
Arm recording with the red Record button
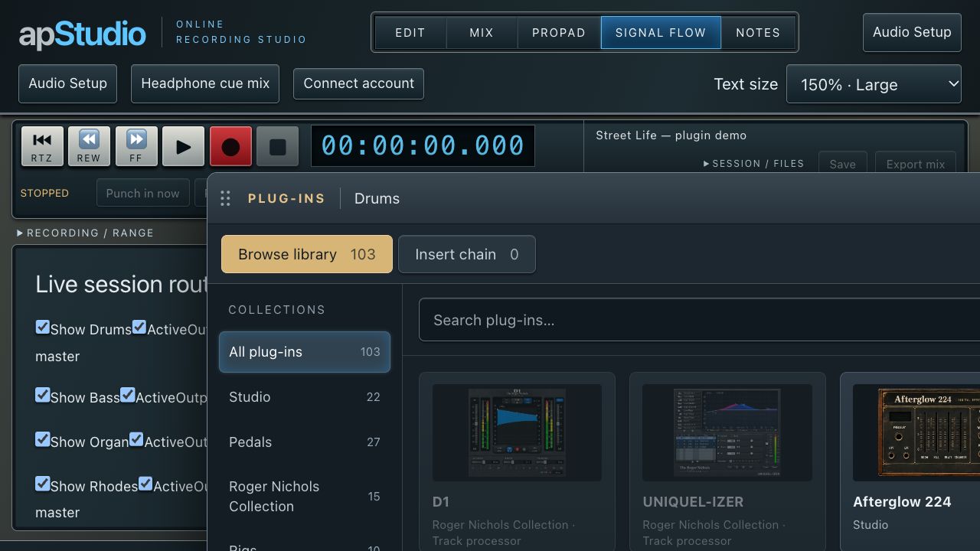230,146
